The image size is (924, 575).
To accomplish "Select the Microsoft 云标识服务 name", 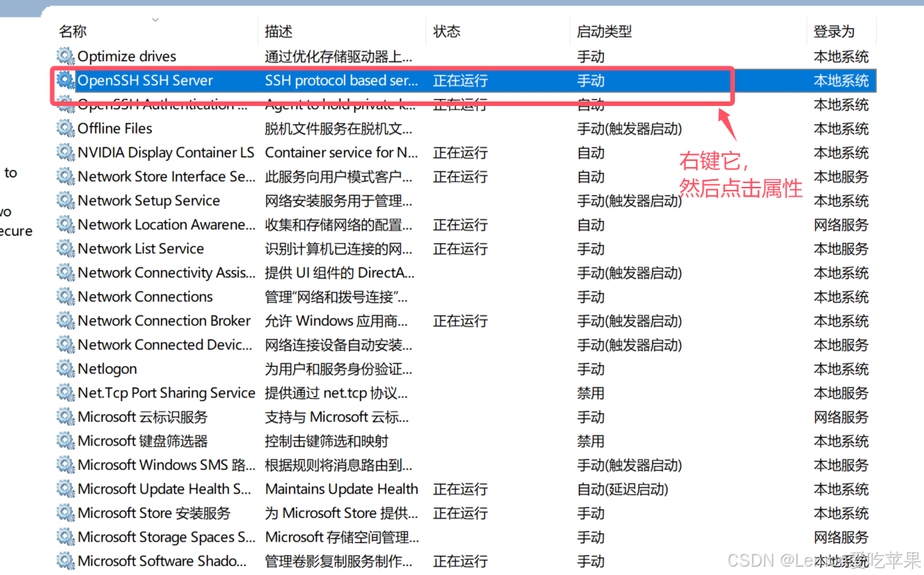I will tap(143, 417).
